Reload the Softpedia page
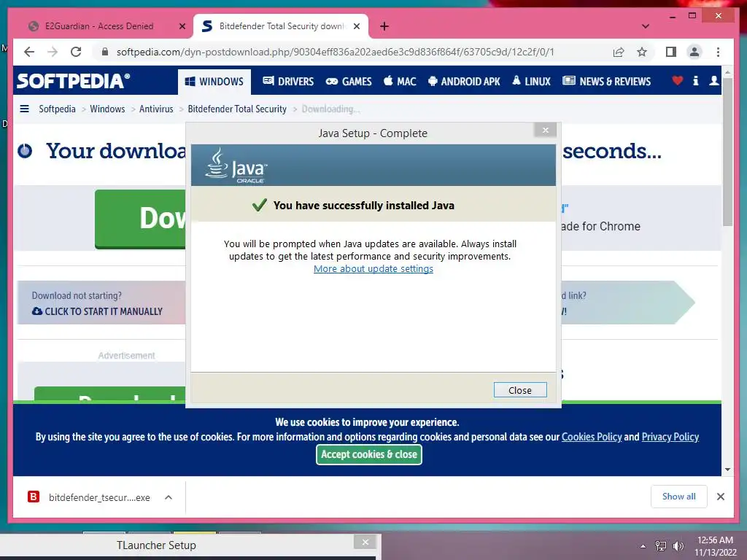747x560 pixels. point(76,52)
